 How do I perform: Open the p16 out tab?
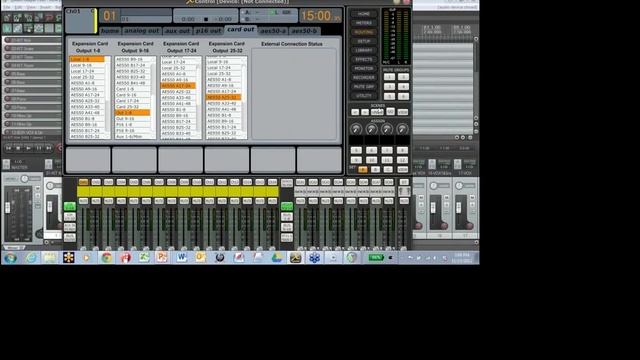coord(208,31)
